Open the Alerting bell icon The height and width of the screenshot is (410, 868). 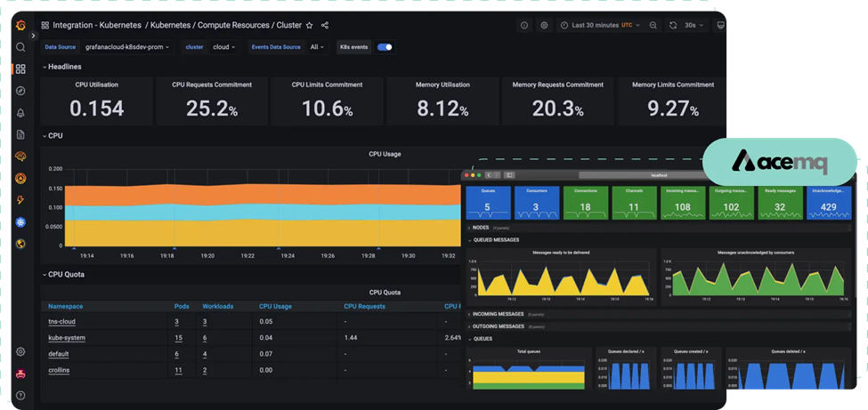(x=20, y=113)
